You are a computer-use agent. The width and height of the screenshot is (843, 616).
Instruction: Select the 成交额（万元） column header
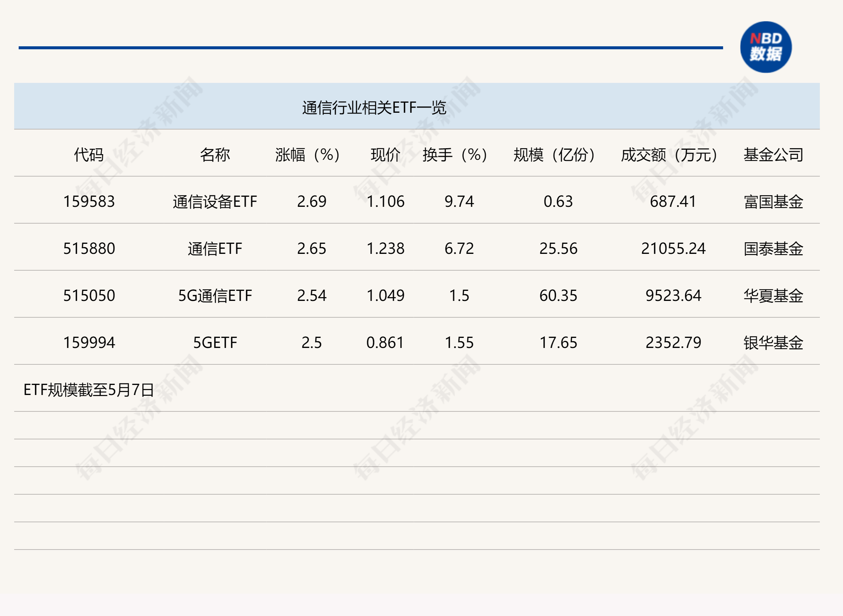coord(669,155)
